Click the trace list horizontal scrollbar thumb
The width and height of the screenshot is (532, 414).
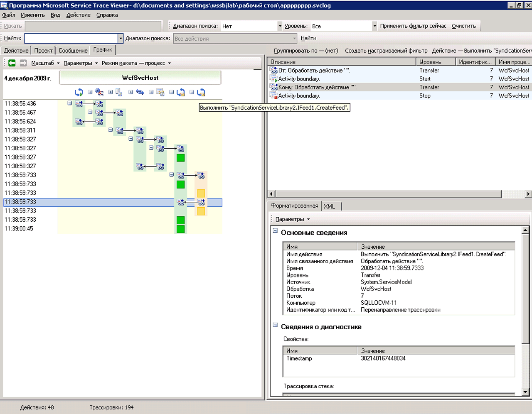(388, 194)
